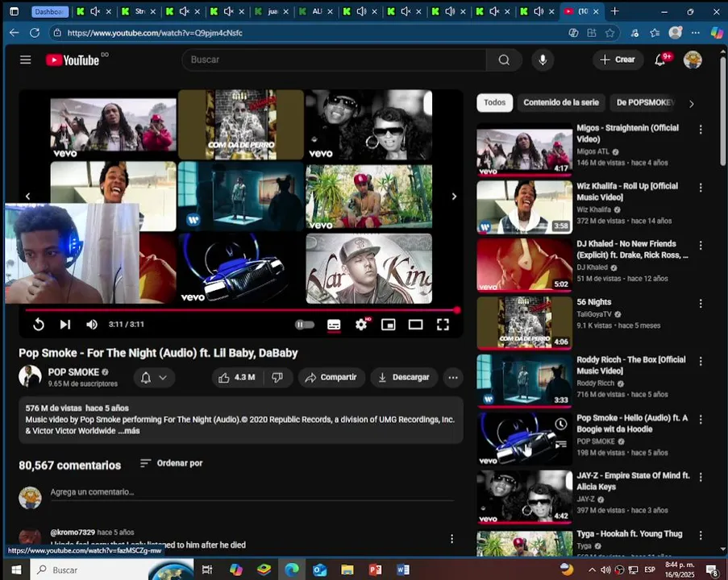
Task: Open POP SMOKE channel avatar
Action: pos(30,376)
